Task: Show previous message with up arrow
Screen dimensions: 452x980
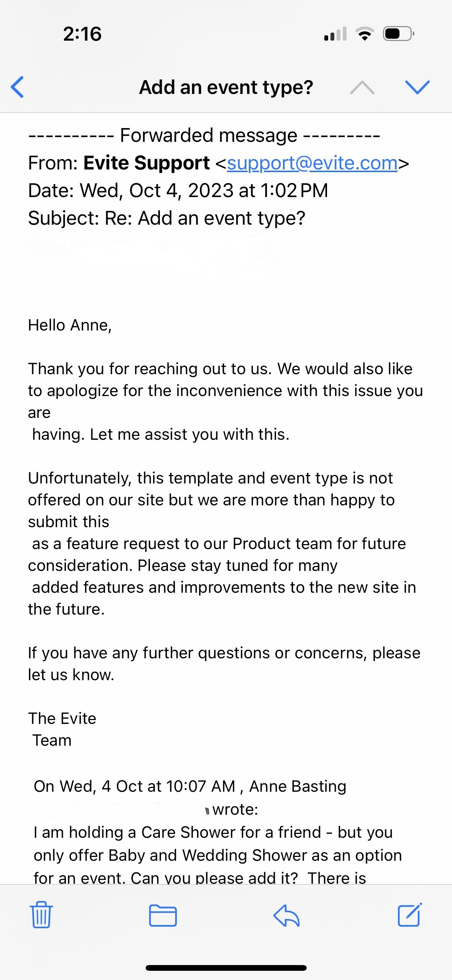Action: click(x=362, y=87)
